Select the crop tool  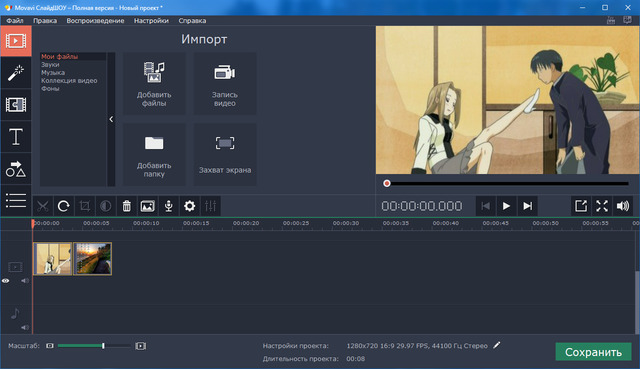pyautogui.click(x=84, y=206)
